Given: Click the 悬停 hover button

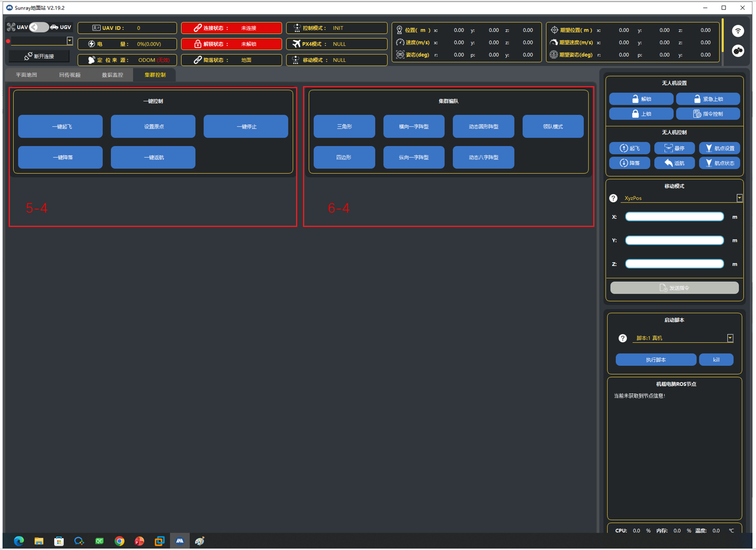Looking at the screenshot, I should 675,148.
